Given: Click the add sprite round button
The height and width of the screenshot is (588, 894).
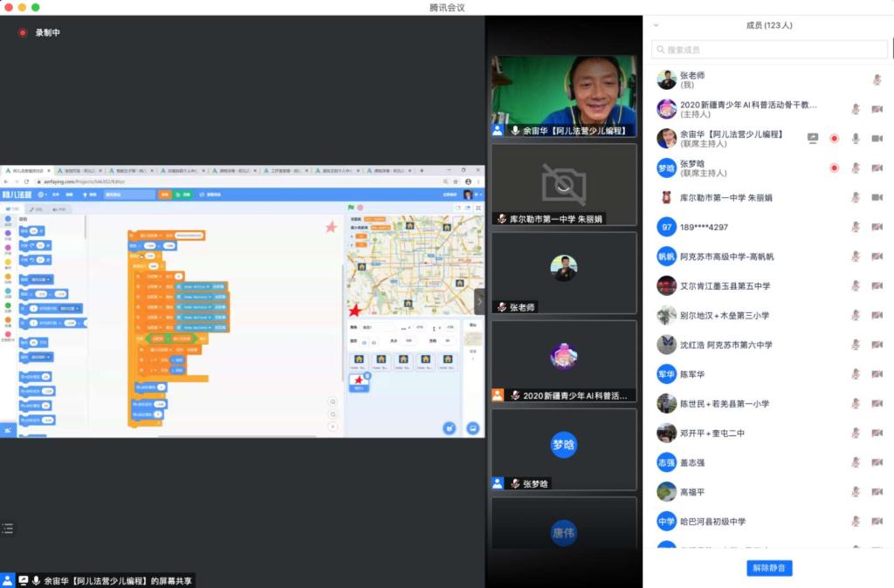Looking at the screenshot, I should coord(449,427).
